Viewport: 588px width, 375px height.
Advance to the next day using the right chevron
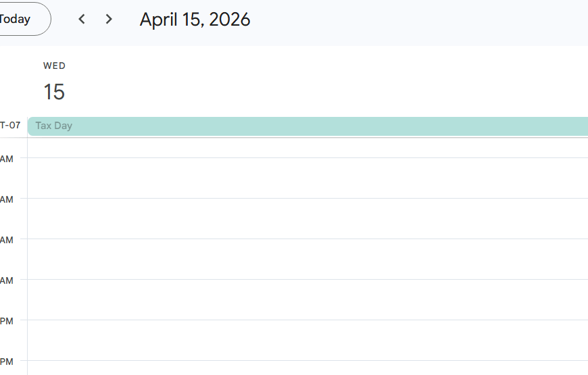109,19
